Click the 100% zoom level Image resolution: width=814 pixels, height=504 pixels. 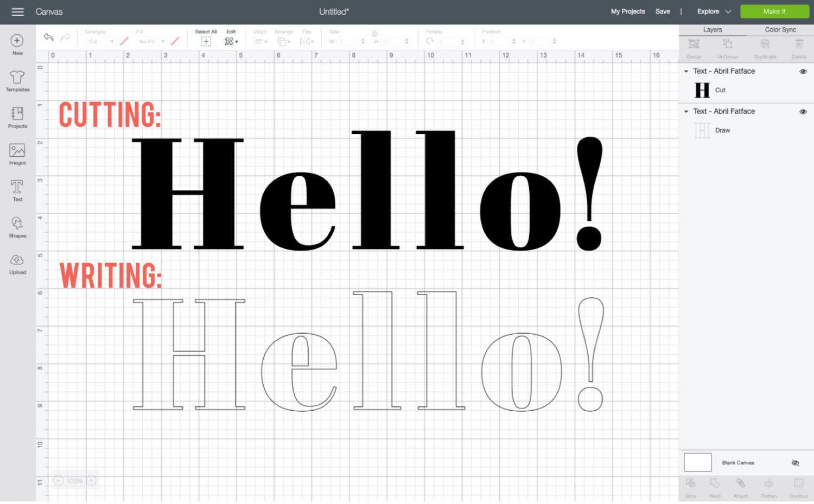click(x=75, y=481)
